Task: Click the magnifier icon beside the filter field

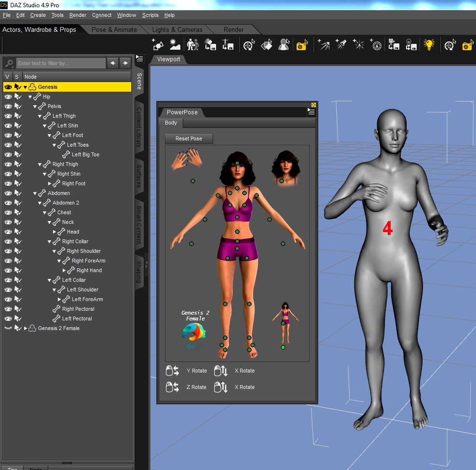Action: tap(10, 63)
